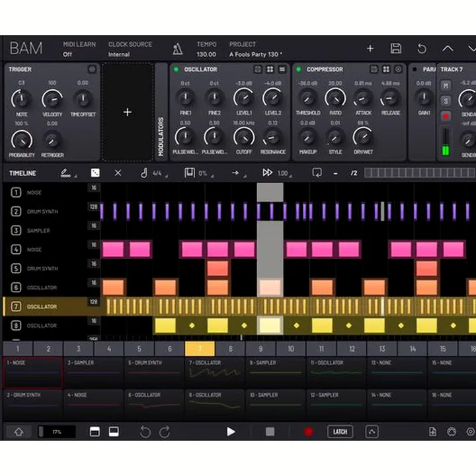Show the lower panel layout icon
476x476 pixels.
coord(114,432)
